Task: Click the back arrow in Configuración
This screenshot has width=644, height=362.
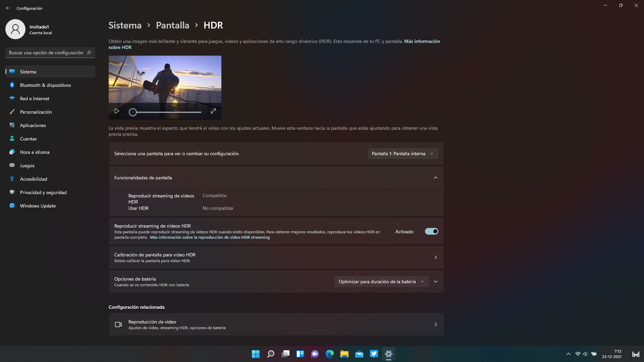Action: 8,8
